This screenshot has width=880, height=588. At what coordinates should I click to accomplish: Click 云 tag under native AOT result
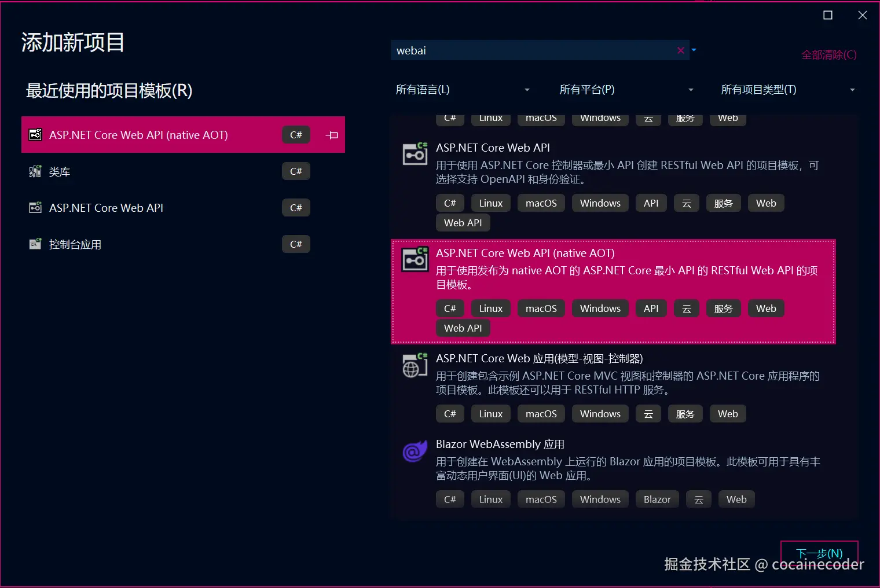pyautogui.click(x=687, y=308)
